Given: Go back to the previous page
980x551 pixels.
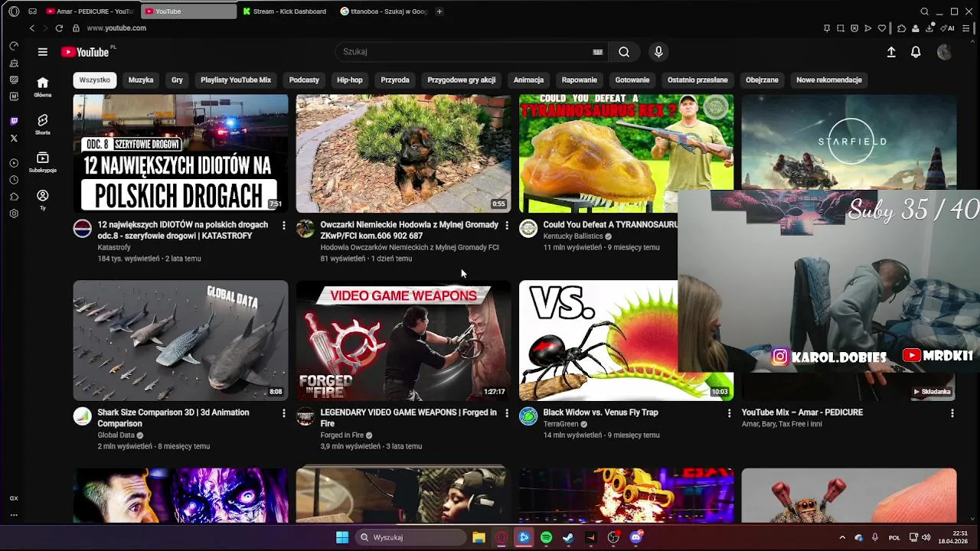Looking at the screenshot, I should coord(31,28).
